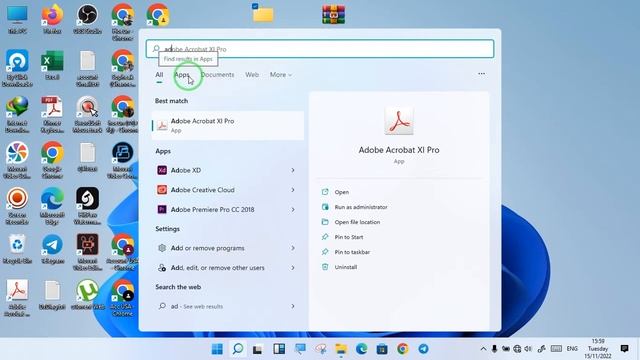
Task: Choose Open file location
Action: click(357, 222)
